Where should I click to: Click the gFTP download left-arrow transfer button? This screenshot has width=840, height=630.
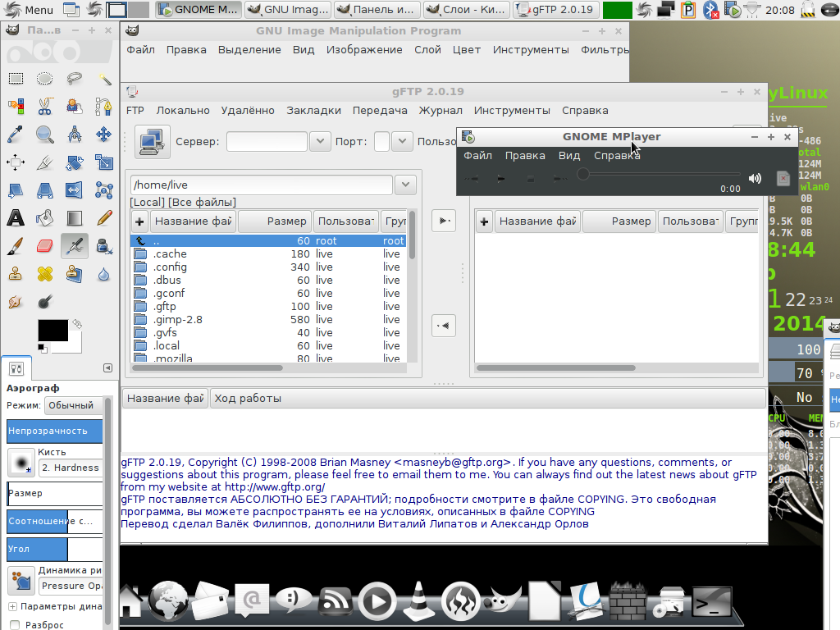[444, 326]
